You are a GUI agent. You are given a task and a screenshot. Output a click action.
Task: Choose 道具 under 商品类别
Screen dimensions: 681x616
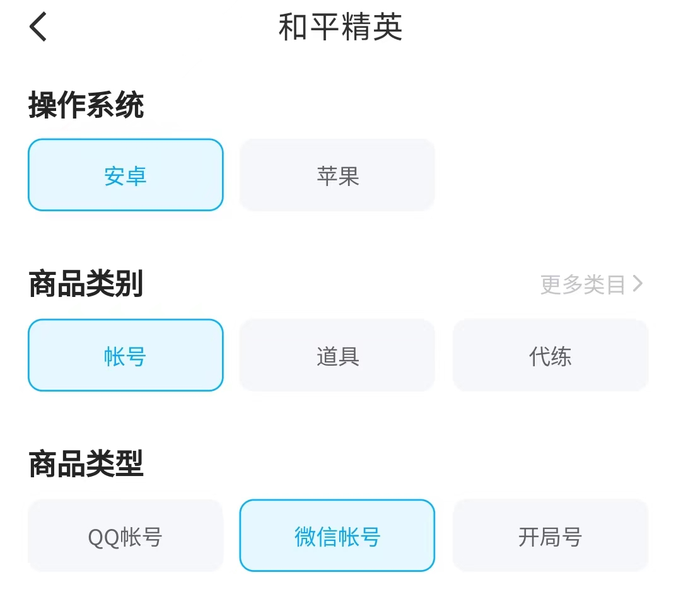[337, 355]
